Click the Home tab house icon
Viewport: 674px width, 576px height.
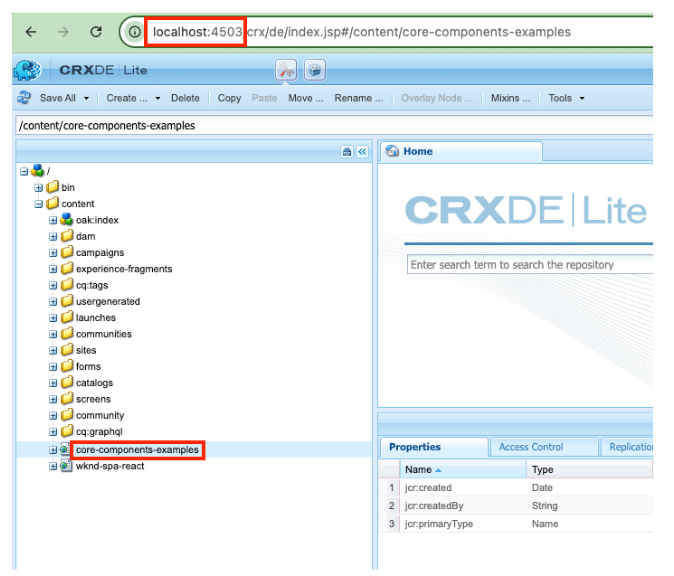tap(392, 151)
